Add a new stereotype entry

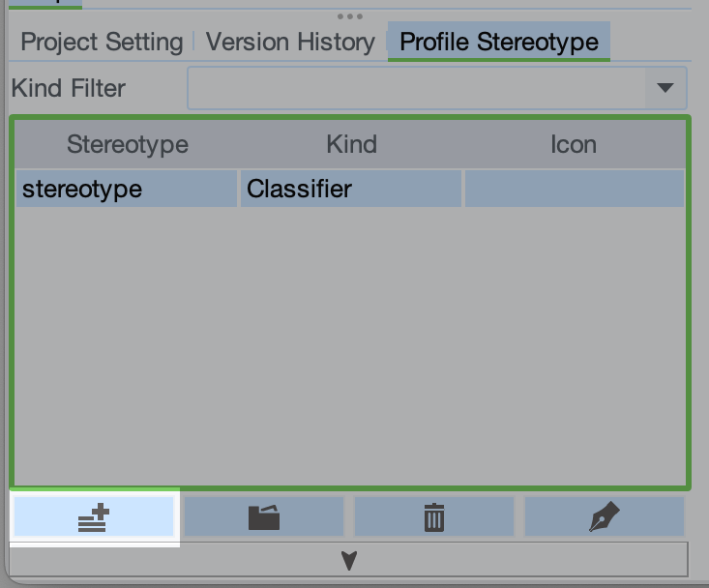click(x=94, y=517)
